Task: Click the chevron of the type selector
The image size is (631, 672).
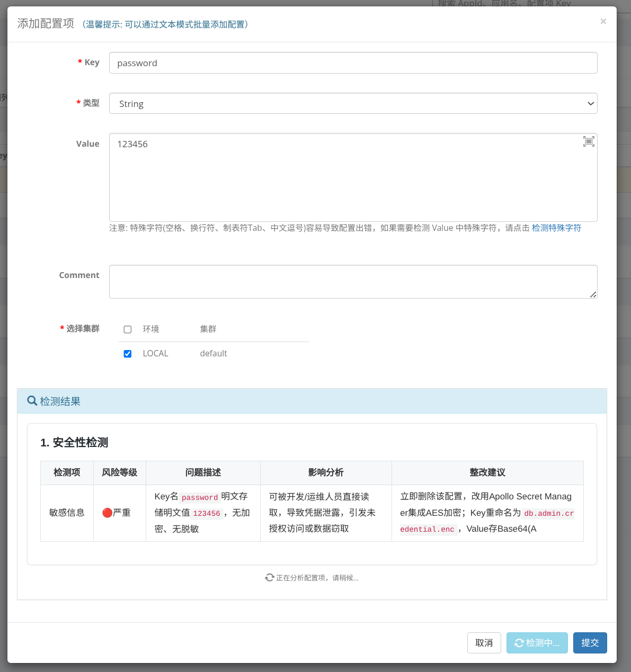Action: pos(590,104)
